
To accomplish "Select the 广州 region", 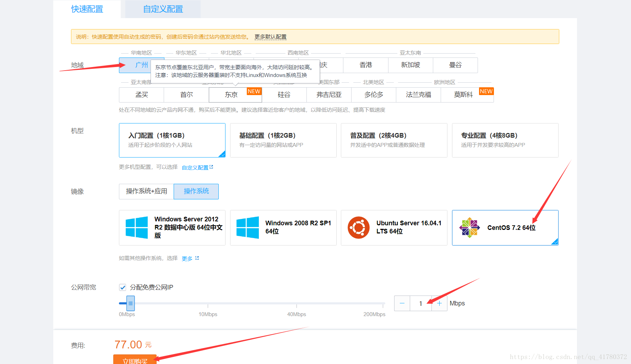I will coord(135,65).
